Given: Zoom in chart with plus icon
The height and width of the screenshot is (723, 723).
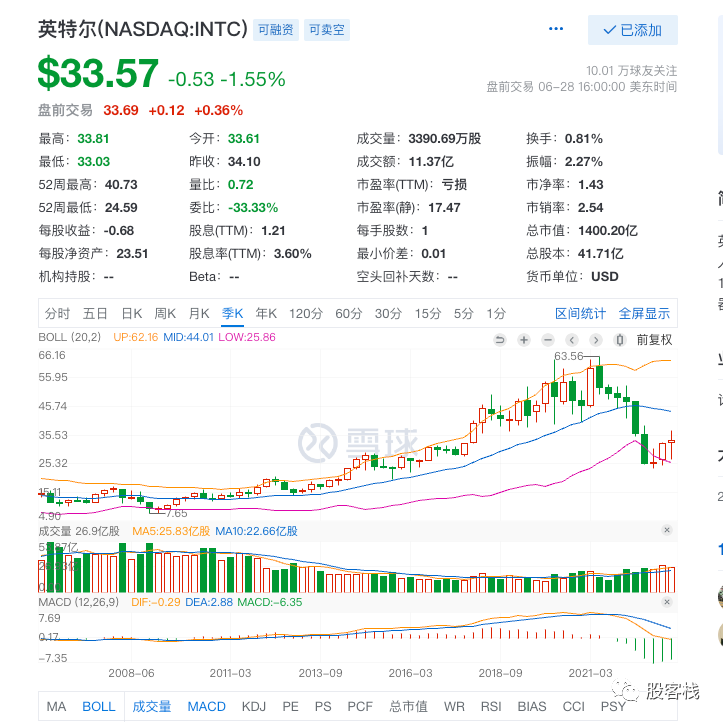Looking at the screenshot, I should click(524, 340).
